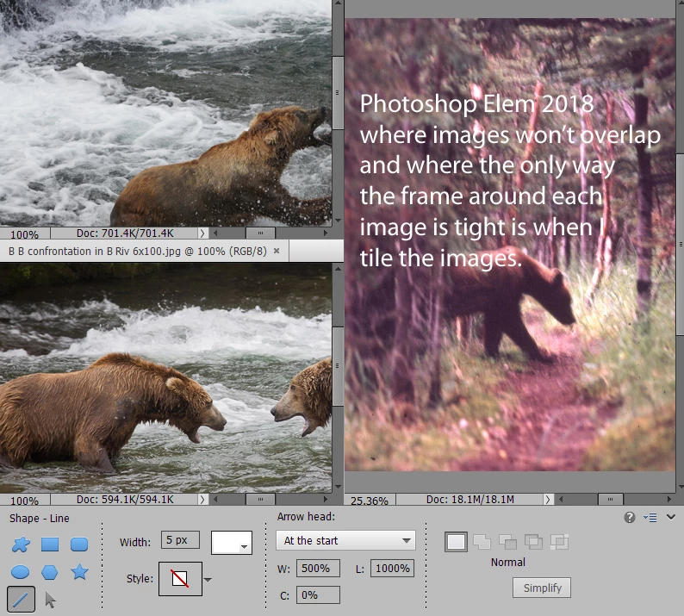Click horizontal scroll thumb of bottom-left document

coord(260,500)
